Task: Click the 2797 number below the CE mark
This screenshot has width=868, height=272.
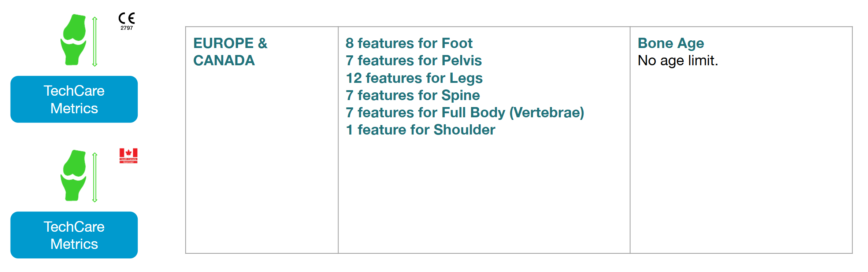Action: [127, 28]
